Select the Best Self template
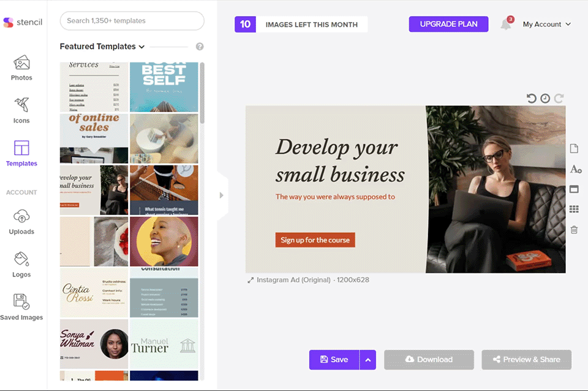This screenshot has width=588, height=391. coord(164,87)
